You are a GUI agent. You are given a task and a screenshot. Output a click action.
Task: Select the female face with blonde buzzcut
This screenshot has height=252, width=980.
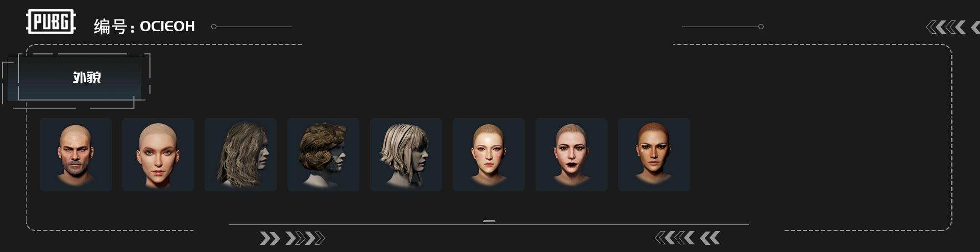[488, 154]
